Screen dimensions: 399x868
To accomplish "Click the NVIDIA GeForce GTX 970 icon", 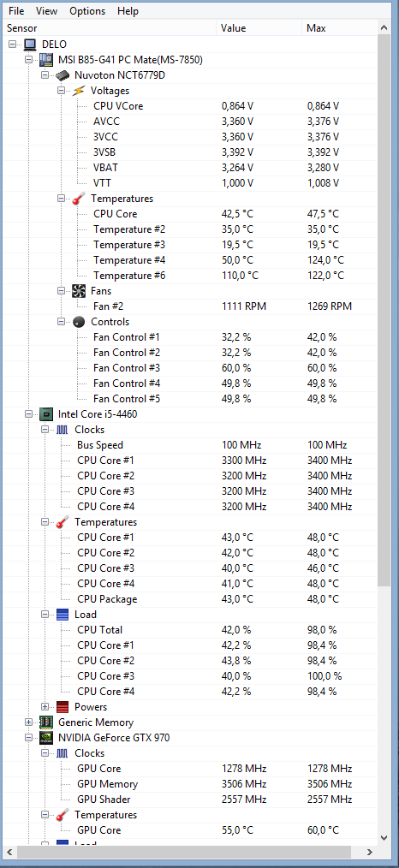I will (46, 737).
